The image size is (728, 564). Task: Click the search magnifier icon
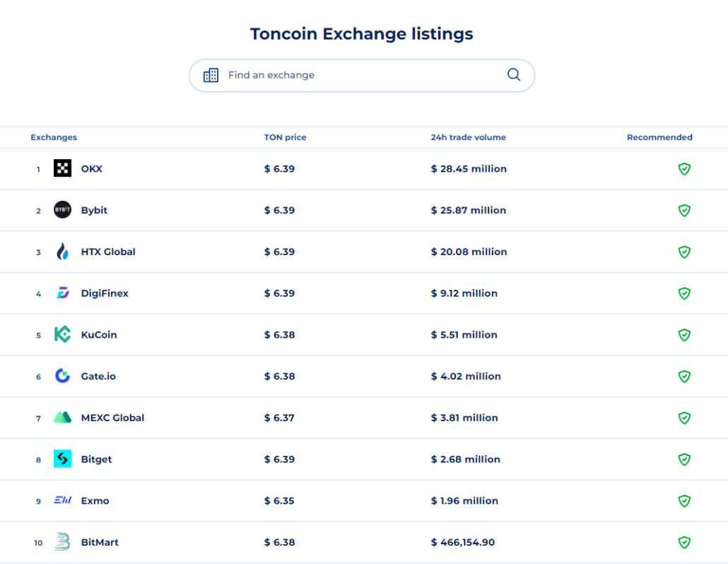coord(514,74)
